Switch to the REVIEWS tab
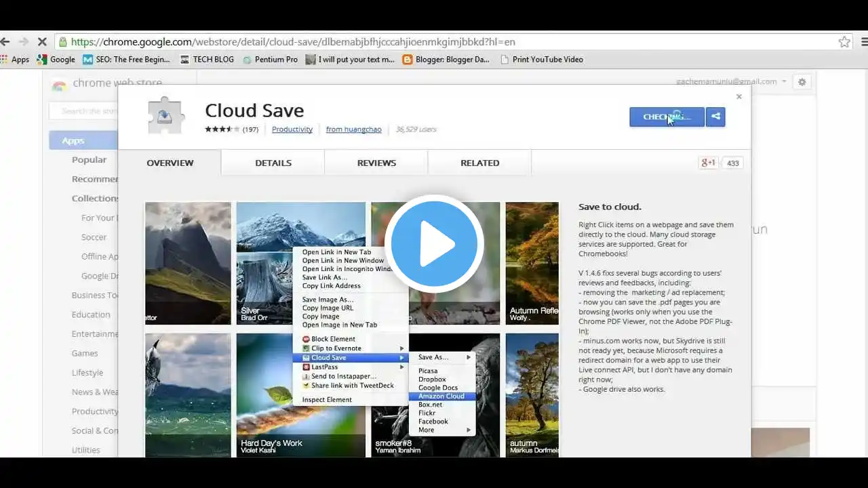 (376, 163)
